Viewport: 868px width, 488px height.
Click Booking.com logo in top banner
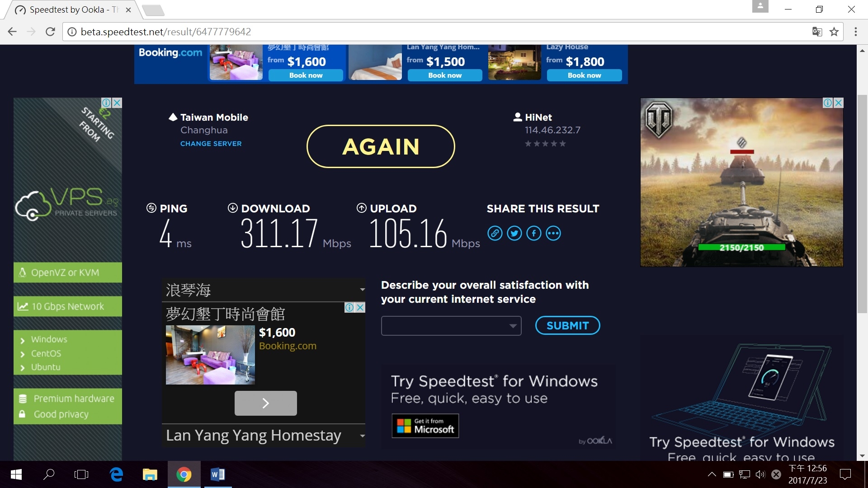tap(170, 53)
